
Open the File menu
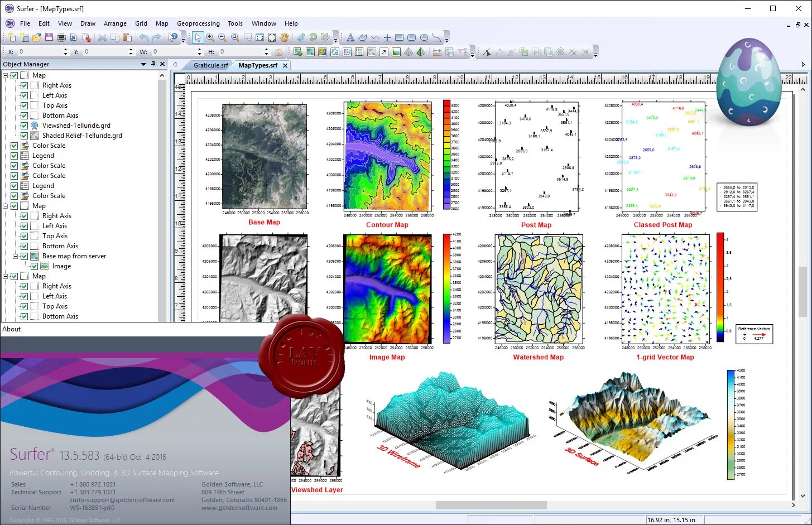(25, 23)
